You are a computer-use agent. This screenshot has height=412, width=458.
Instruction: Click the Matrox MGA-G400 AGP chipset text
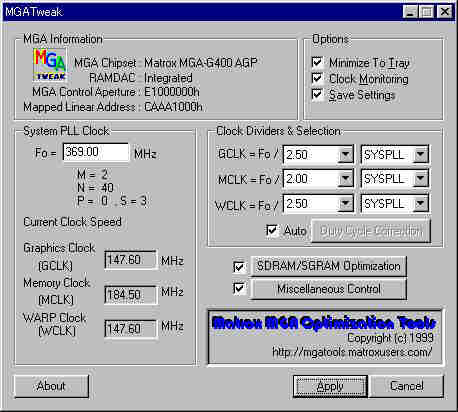201,63
